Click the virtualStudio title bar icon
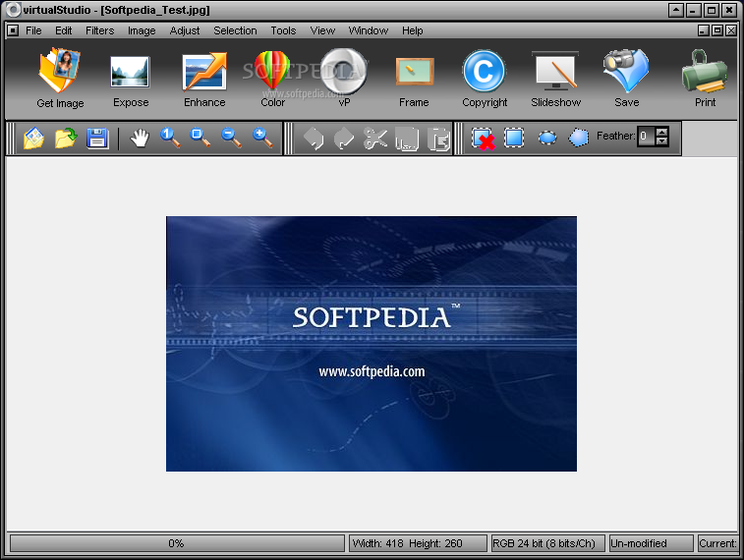The image size is (744, 560). tap(14, 10)
